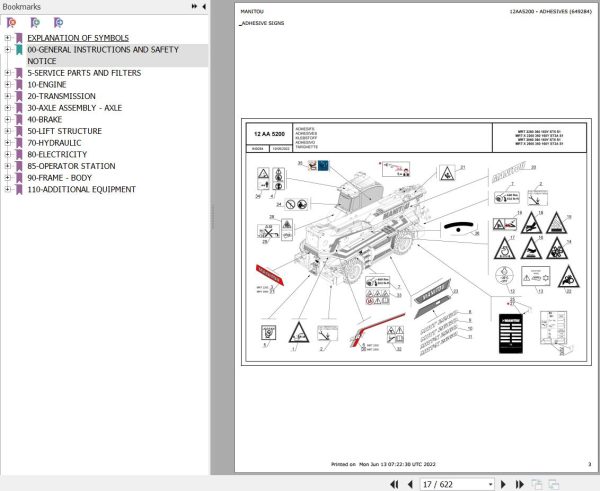Click the third bookmark toolbar icon

(59, 23)
